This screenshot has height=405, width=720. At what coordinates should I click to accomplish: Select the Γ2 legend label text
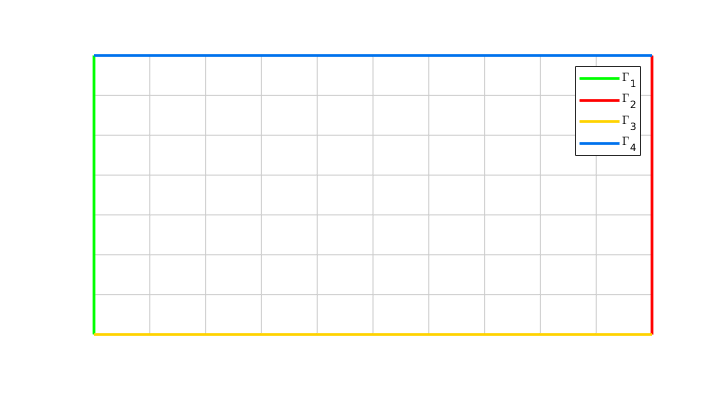[x=629, y=101]
